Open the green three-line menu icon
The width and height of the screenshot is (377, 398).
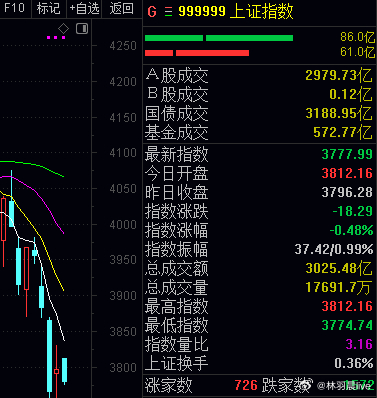(x=168, y=12)
